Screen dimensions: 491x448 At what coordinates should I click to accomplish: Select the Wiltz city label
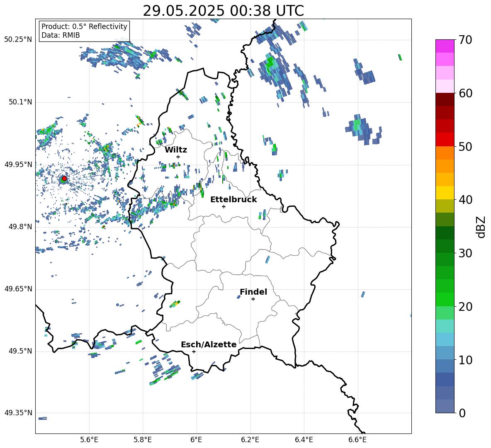176,150
